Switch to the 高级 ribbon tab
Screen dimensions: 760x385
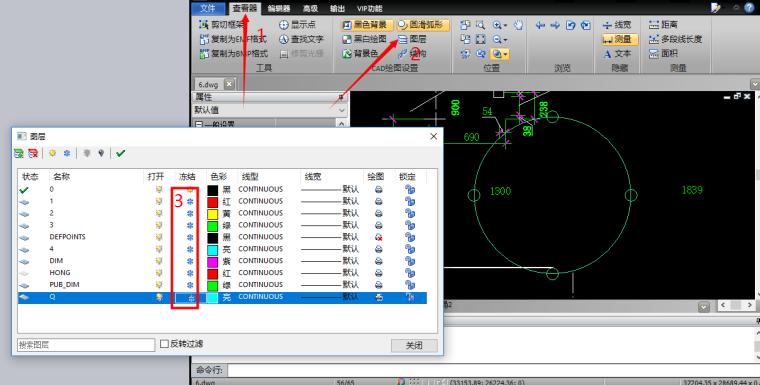[x=310, y=8]
